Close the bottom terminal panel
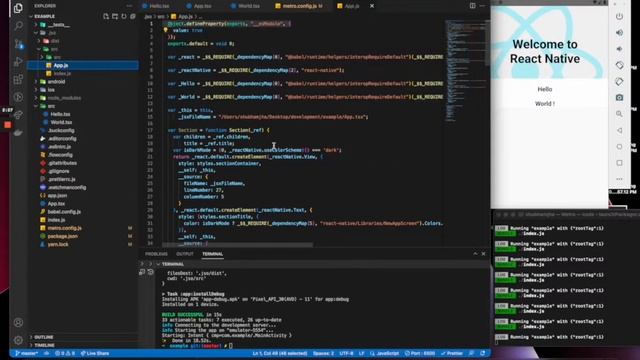 click(483, 254)
